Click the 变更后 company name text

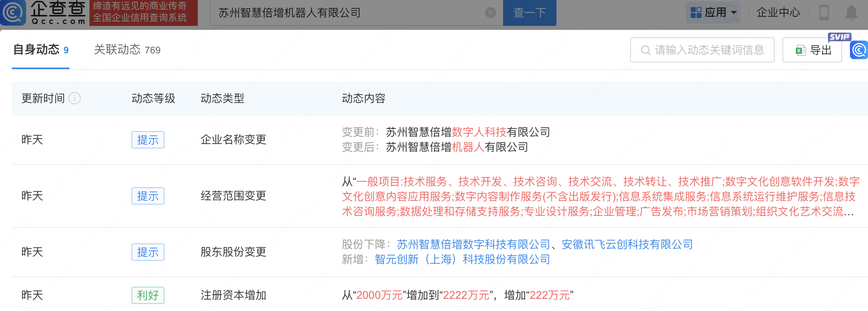coord(457,147)
